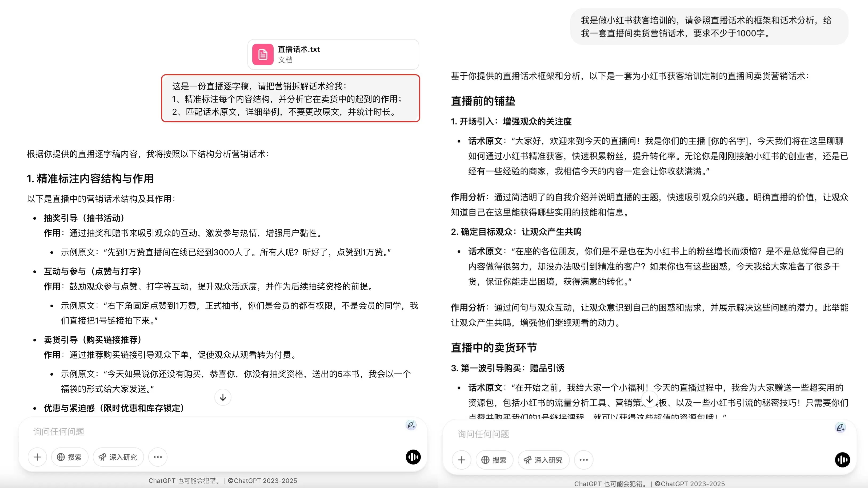The height and width of the screenshot is (488, 868).
Task: Open the more-options menu in left composer
Action: point(157,457)
